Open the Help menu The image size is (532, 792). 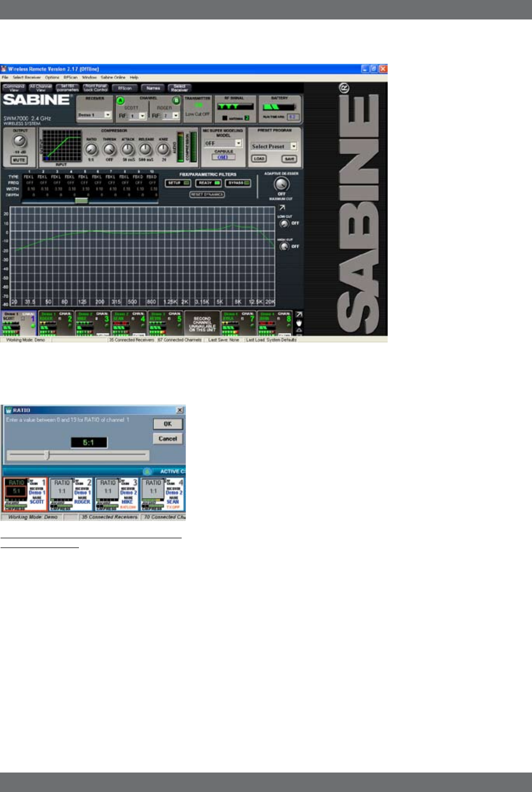[134, 77]
